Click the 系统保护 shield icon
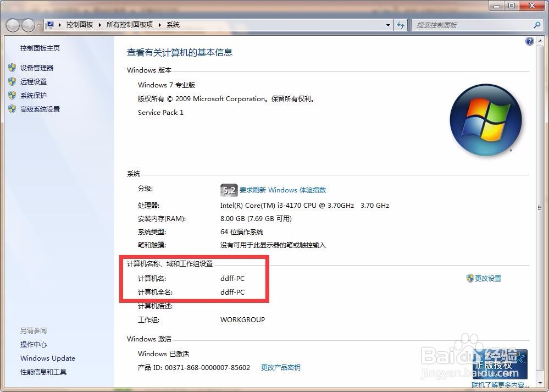Viewport: 549px width, 392px height. point(13,95)
